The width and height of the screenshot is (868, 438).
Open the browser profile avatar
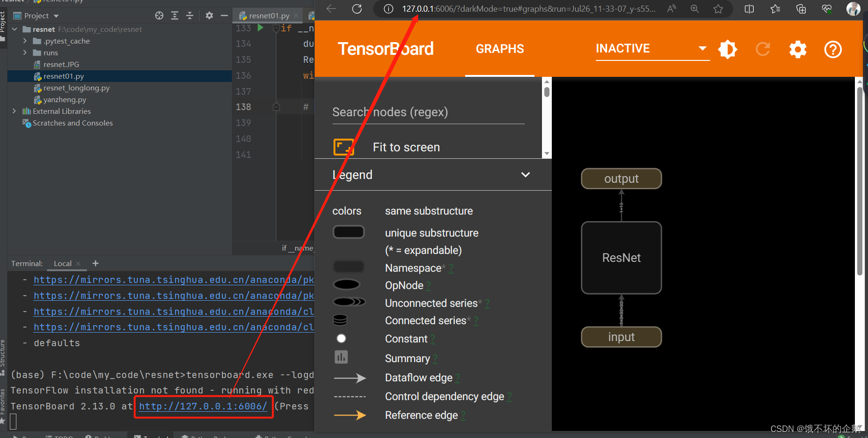point(853,9)
